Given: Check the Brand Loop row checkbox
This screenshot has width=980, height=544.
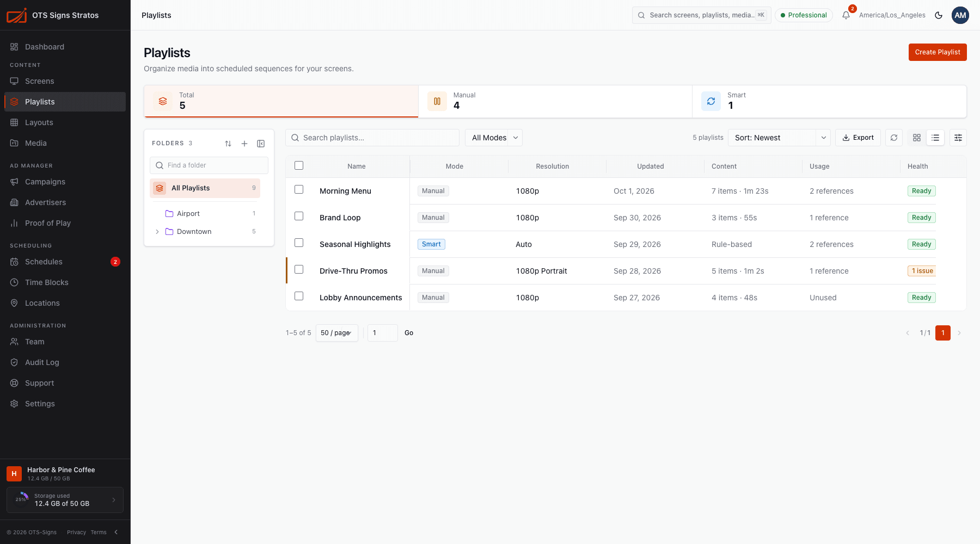Looking at the screenshot, I should click(299, 216).
